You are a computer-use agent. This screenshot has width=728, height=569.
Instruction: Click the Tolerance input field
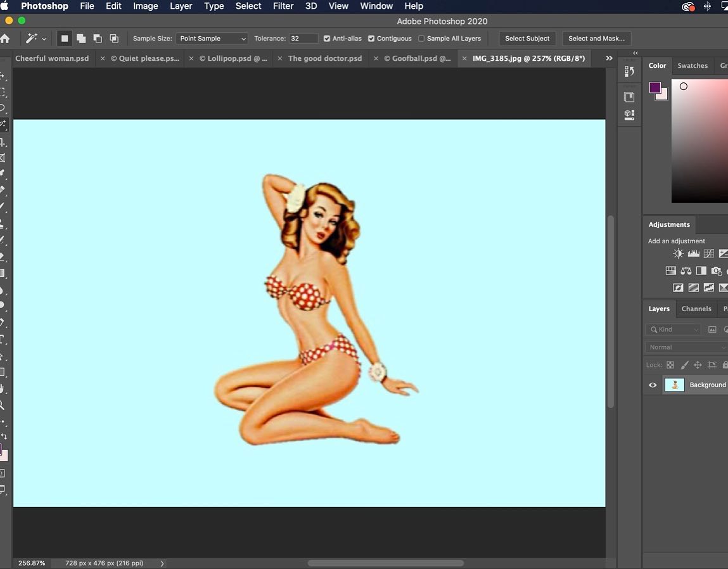click(x=303, y=39)
